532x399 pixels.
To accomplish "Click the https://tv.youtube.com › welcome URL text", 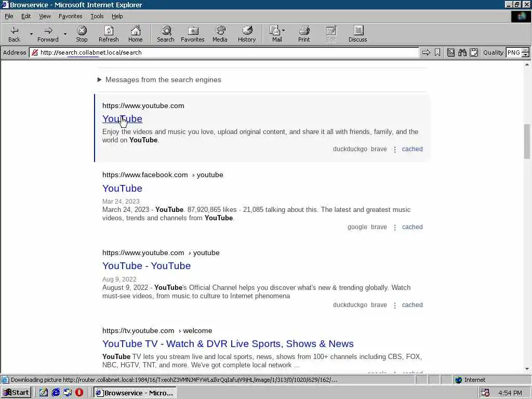I will pyautogui.click(x=157, y=330).
